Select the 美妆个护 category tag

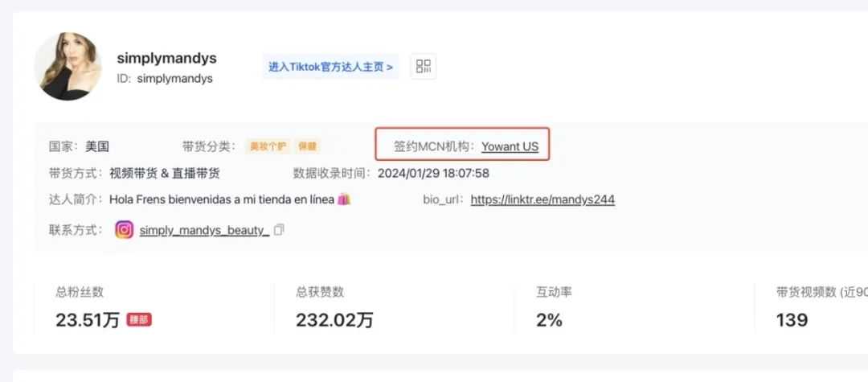click(x=268, y=146)
